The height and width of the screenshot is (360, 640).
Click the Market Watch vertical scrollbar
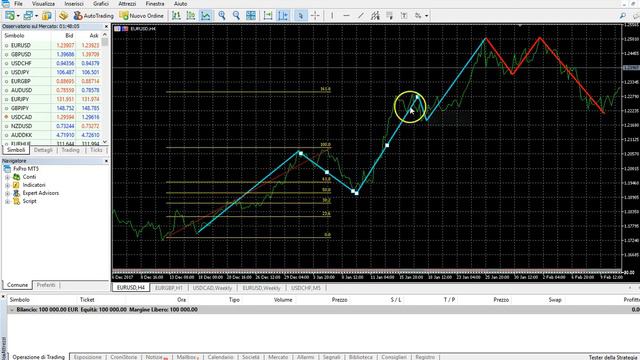click(x=105, y=89)
